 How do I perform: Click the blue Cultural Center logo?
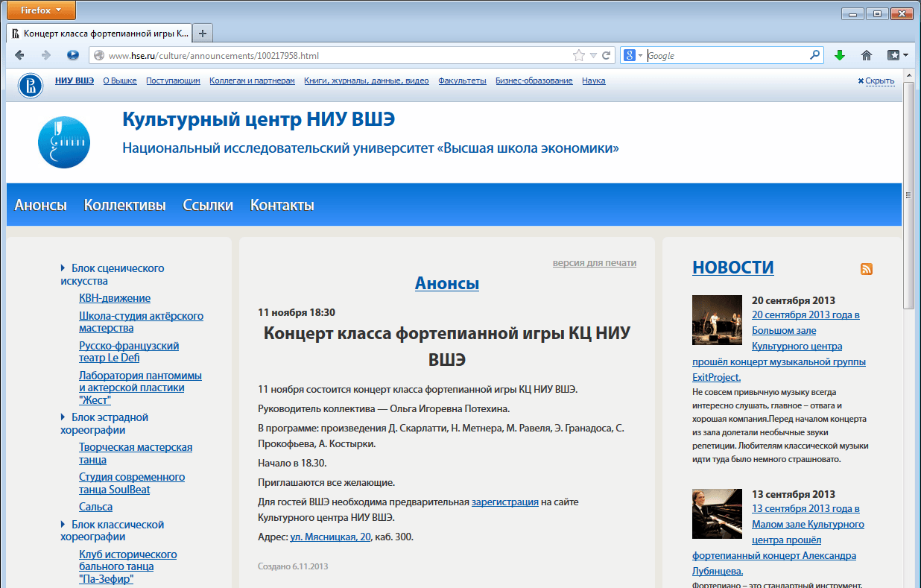[64, 142]
